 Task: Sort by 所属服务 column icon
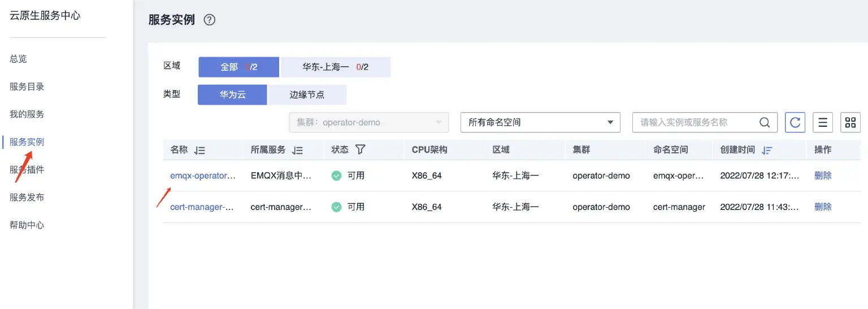(297, 151)
